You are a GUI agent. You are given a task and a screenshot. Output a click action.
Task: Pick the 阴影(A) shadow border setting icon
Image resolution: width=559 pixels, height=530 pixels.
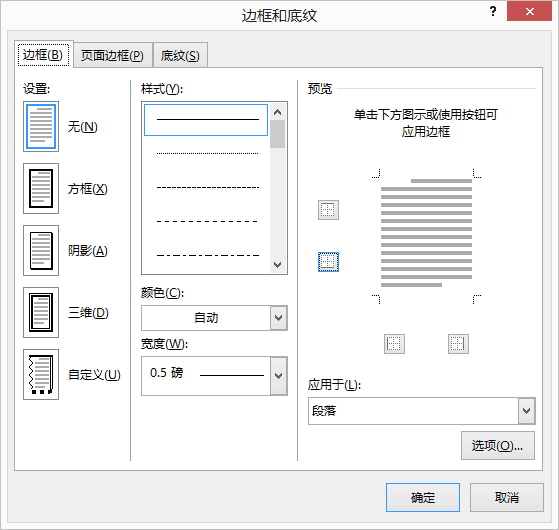tap(41, 251)
